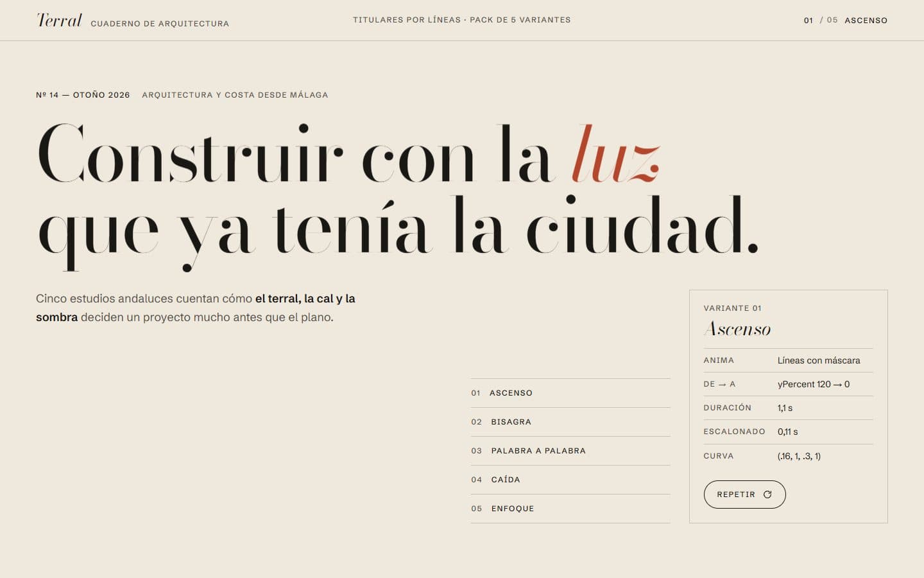Select variant 01 Ascenso in list
This screenshot has height=578, width=924.
[x=570, y=393]
